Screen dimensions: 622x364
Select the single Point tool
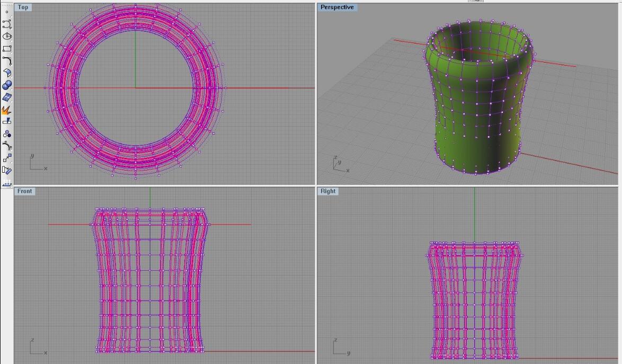7,12
